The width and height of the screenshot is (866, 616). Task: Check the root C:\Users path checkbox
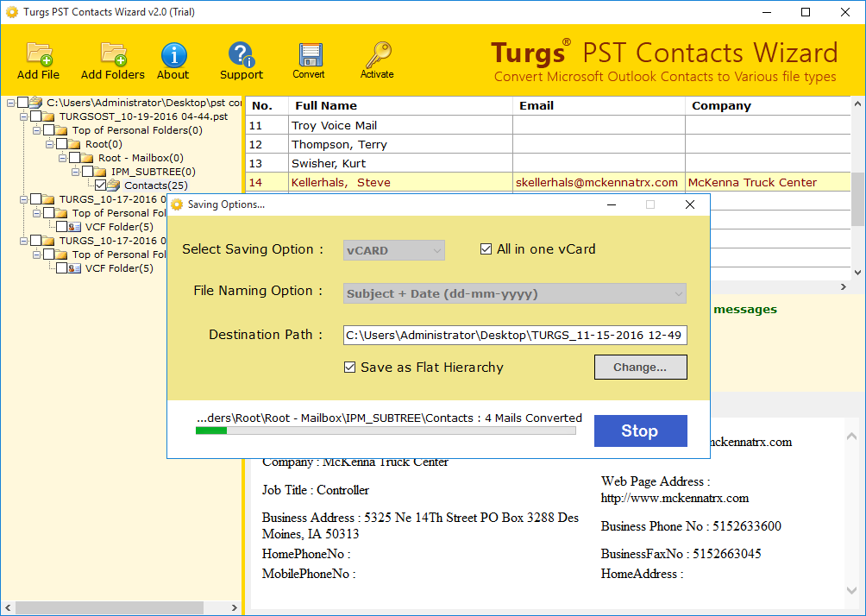(22, 102)
